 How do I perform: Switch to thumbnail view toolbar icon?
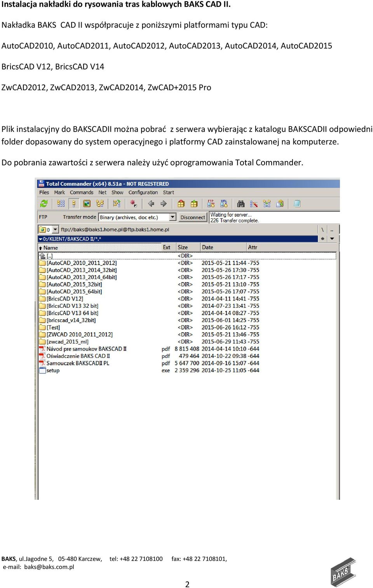point(87,203)
